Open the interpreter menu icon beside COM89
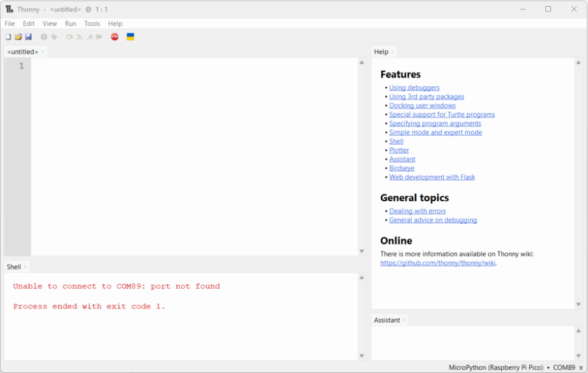The height and width of the screenshot is (373, 588). (581, 368)
